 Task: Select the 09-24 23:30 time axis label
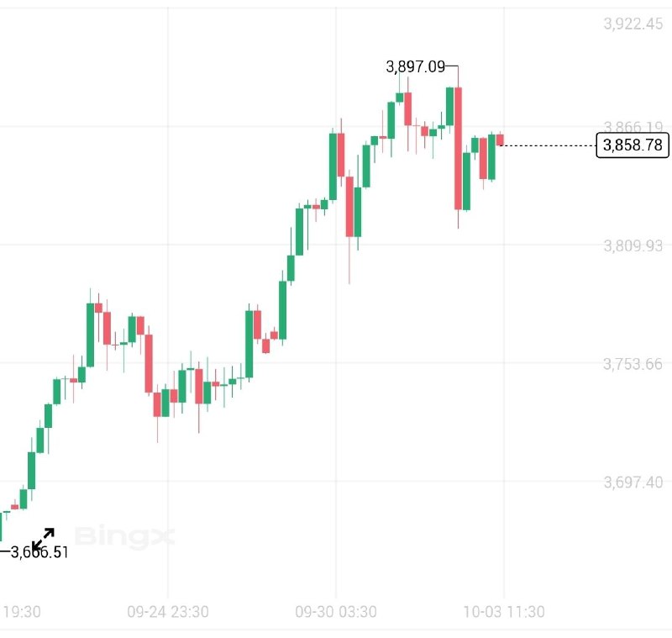168,612
